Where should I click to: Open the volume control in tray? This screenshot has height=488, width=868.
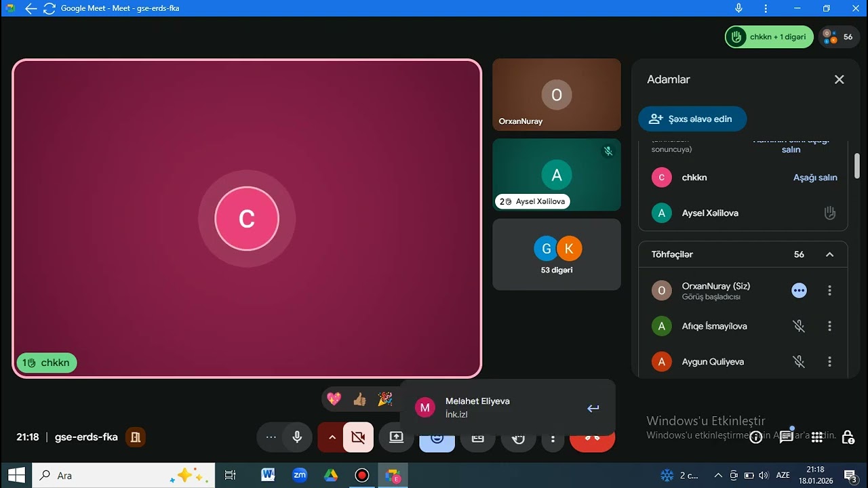pyautogui.click(x=764, y=475)
